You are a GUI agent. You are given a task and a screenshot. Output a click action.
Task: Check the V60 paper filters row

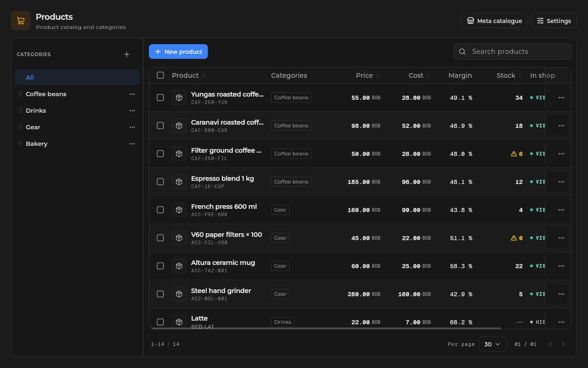tap(160, 238)
